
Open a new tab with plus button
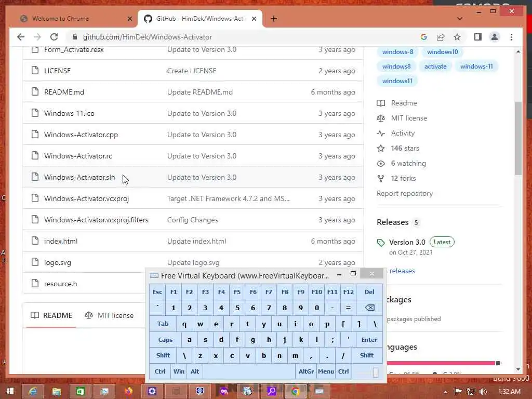pyautogui.click(x=274, y=19)
